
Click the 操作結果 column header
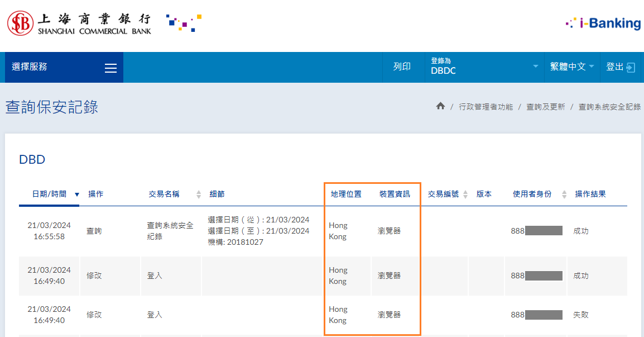point(590,194)
